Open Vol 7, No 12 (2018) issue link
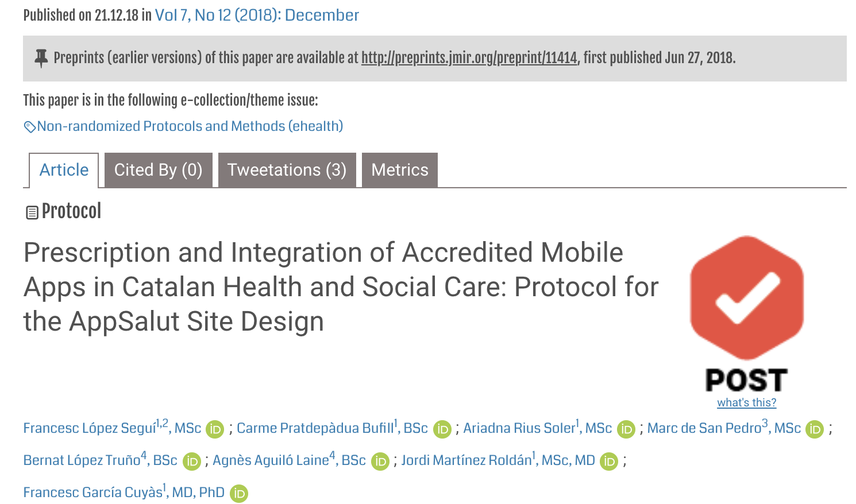Viewport: 856px width, 504px height. pos(257,15)
